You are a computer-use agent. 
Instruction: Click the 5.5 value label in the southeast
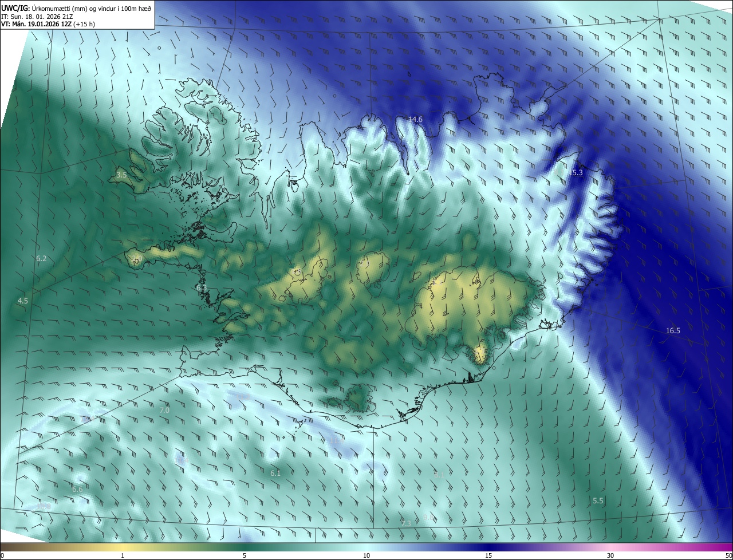point(598,500)
